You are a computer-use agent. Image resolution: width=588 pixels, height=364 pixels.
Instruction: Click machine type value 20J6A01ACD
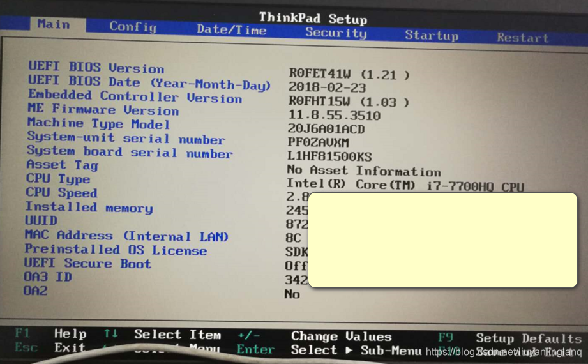click(x=326, y=129)
